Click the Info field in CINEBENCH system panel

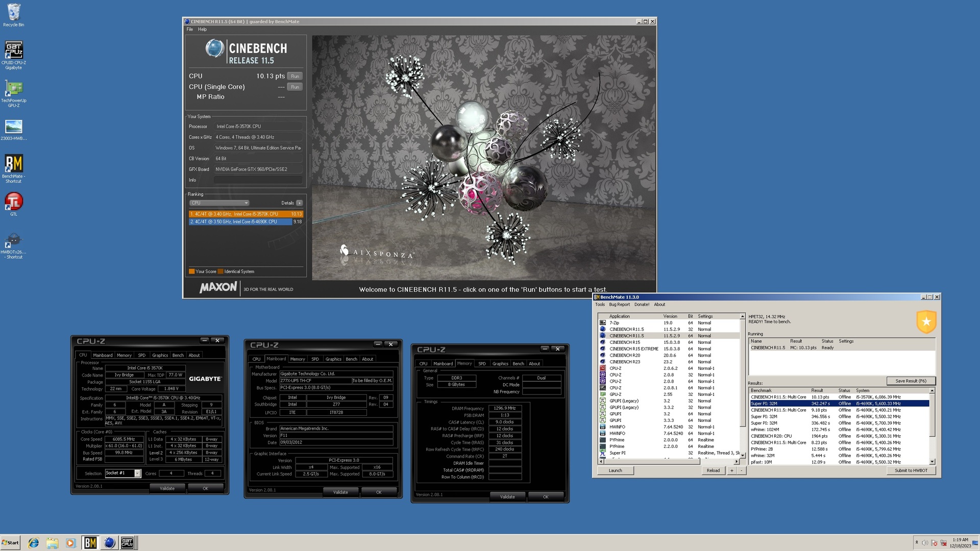258,180
